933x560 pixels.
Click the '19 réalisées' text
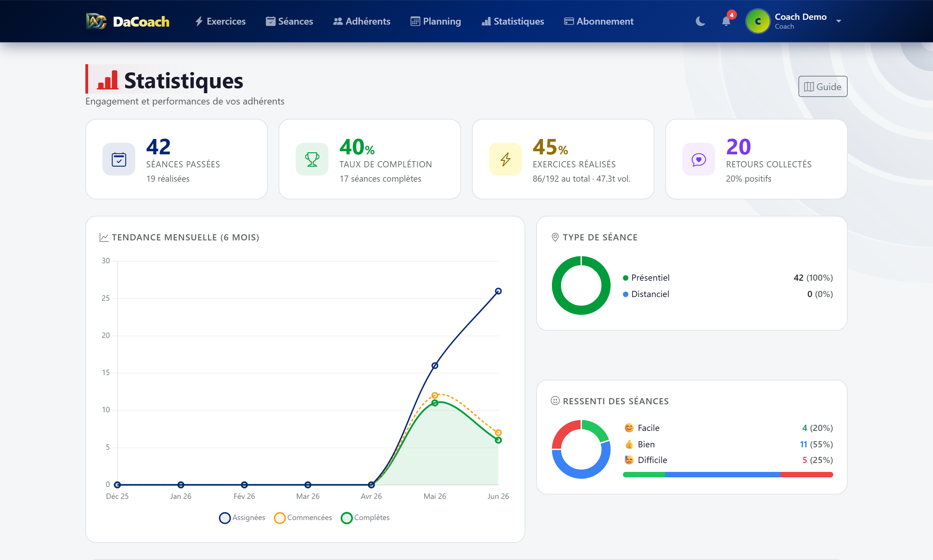(x=168, y=179)
